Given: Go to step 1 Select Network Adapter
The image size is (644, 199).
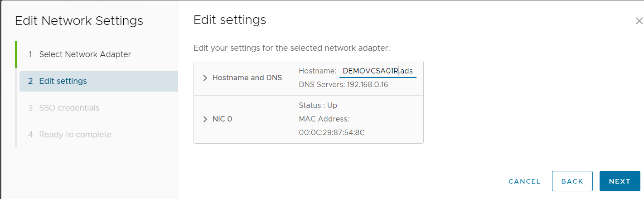Looking at the screenshot, I should (85, 54).
